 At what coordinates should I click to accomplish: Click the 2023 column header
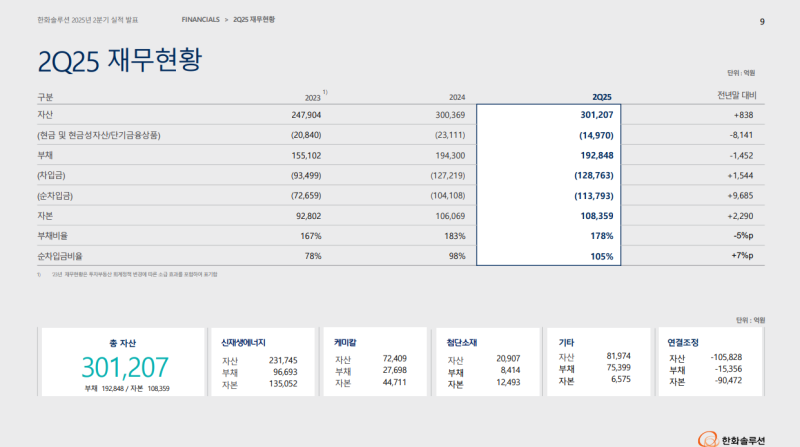[x=313, y=97]
